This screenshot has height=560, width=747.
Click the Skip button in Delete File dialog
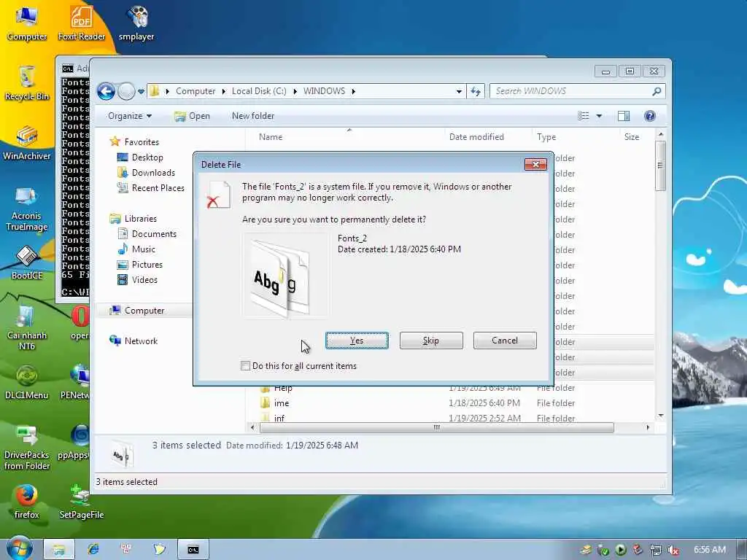pyautogui.click(x=430, y=341)
